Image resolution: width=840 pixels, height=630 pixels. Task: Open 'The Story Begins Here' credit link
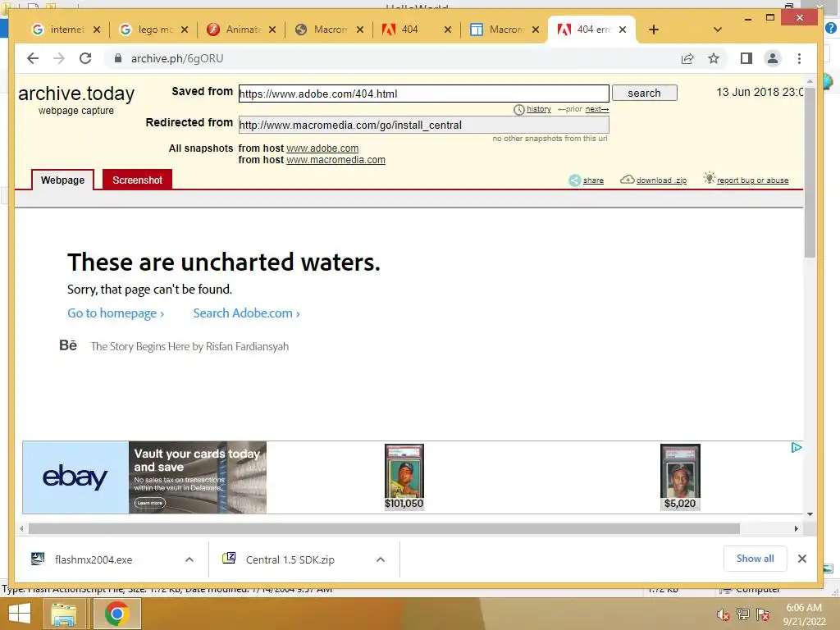(x=189, y=347)
